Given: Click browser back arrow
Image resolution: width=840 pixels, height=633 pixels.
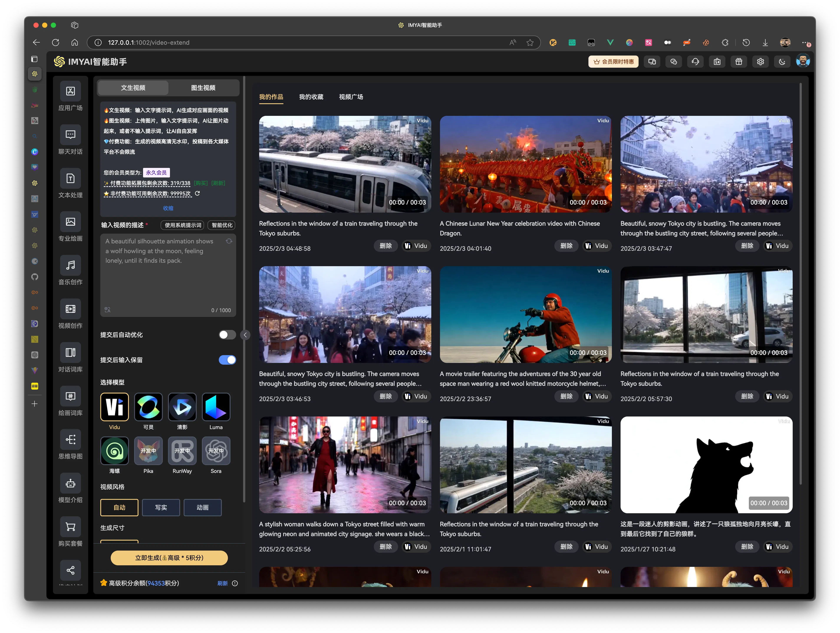Looking at the screenshot, I should coord(36,43).
